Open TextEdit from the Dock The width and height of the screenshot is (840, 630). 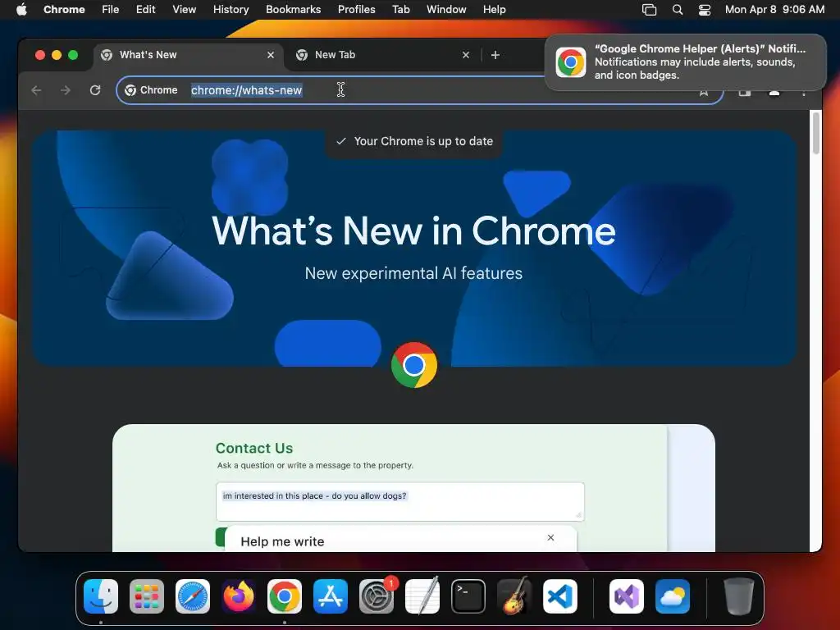tap(422, 596)
